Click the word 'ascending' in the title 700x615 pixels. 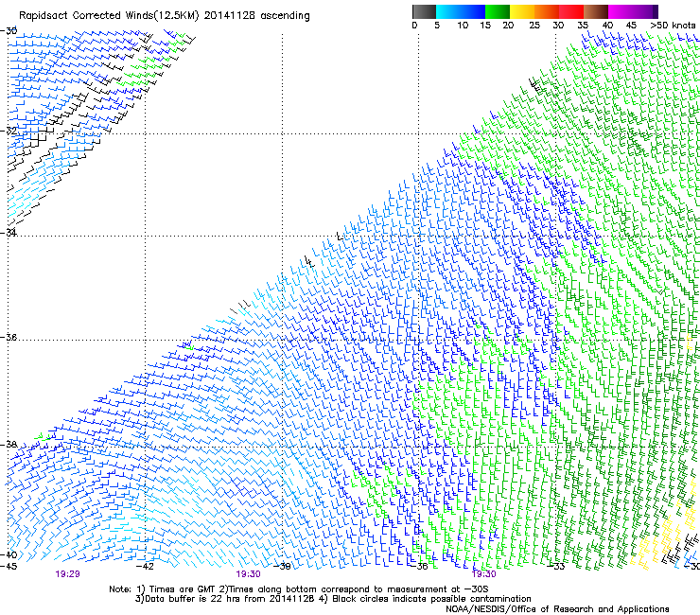[285, 16]
